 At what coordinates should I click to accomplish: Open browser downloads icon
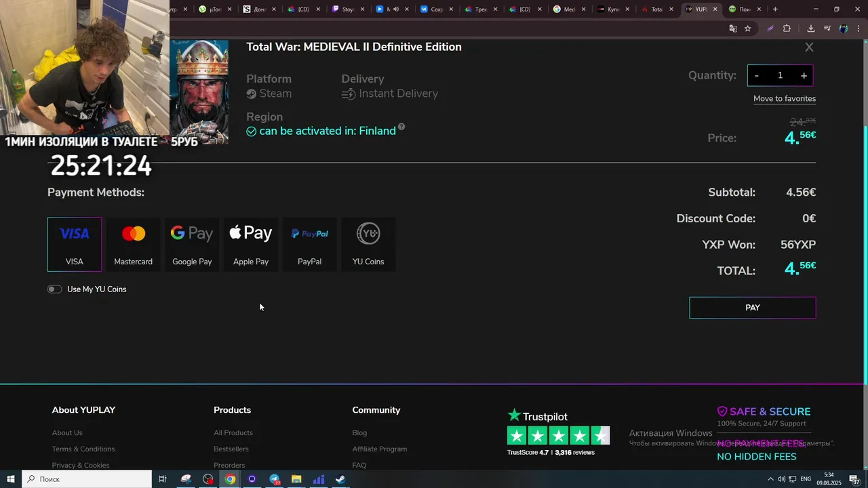pos(810,28)
